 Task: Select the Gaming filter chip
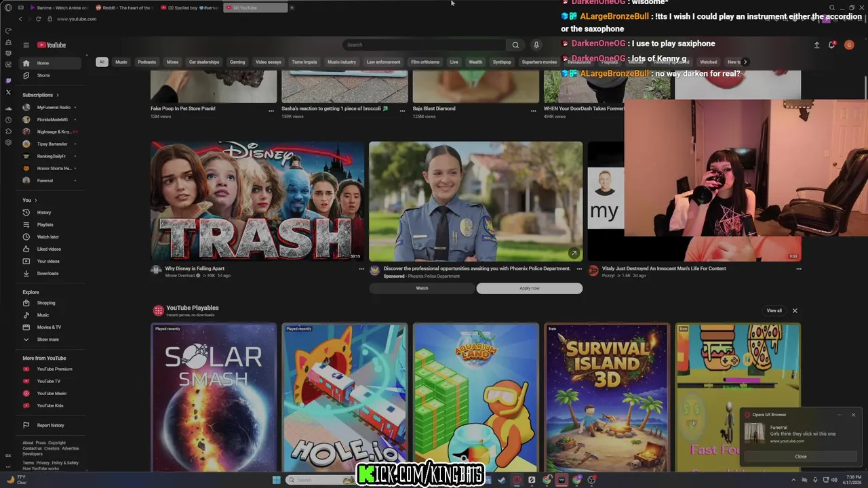tap(237, 62)
